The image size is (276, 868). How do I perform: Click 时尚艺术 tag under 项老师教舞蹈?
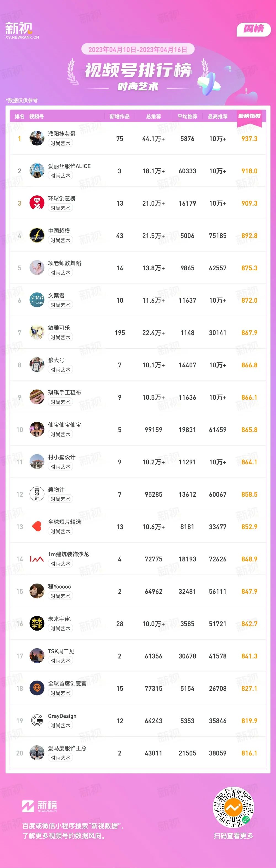tap(61, 273)
